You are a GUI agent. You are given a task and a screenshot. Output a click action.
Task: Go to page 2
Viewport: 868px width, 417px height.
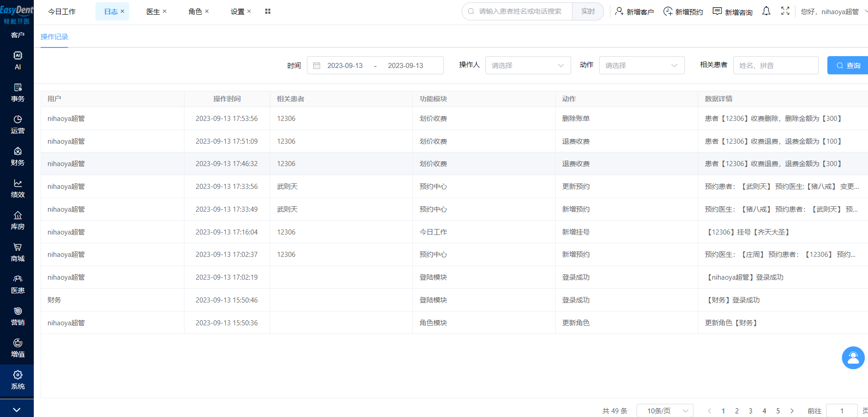(736, 411)
